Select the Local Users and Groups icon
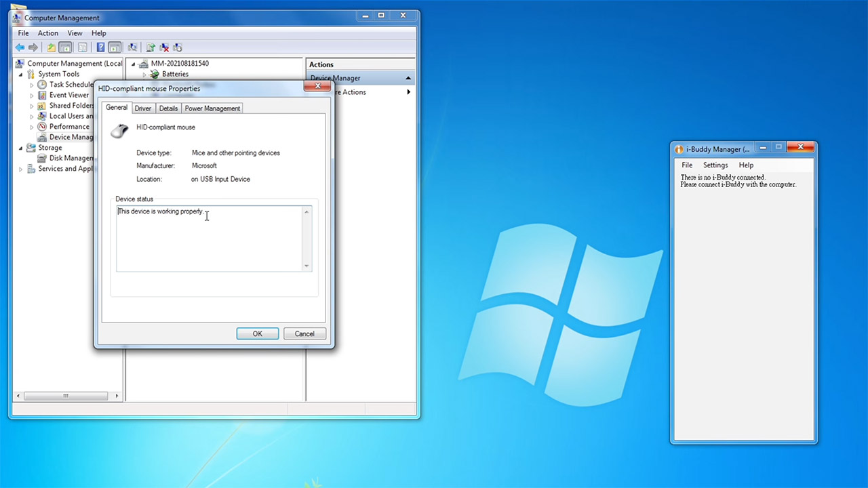The image size is (868, 488). (x=42, y=116)
